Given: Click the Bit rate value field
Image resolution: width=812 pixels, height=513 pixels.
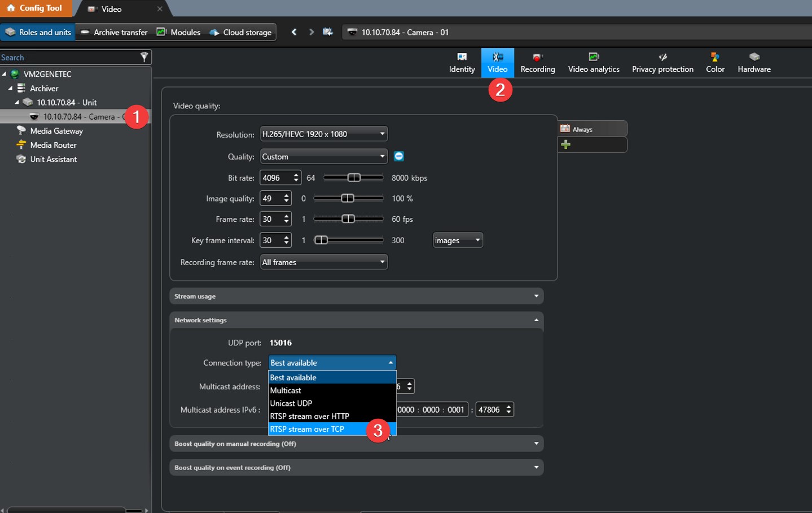Looking at the screenshot, I should point(275,178).
